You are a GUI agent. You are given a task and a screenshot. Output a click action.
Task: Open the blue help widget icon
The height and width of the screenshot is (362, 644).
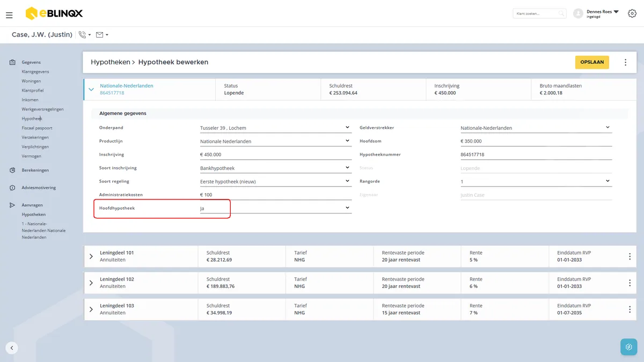[628, 347]
